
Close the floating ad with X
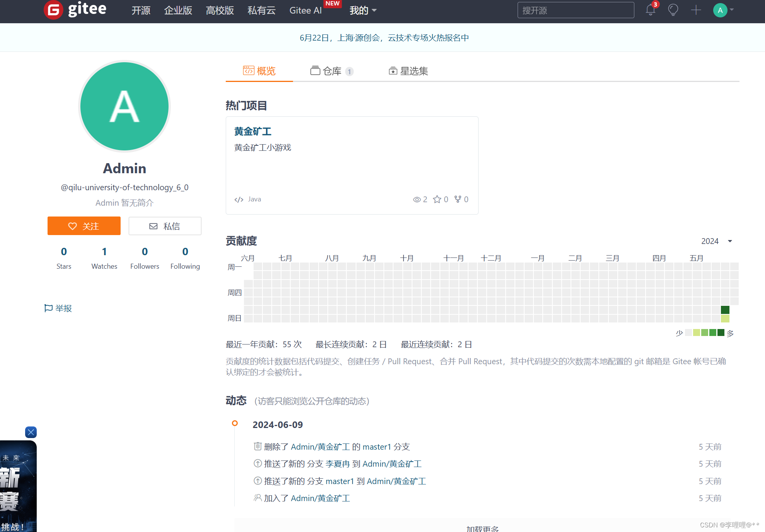(31, 432)
